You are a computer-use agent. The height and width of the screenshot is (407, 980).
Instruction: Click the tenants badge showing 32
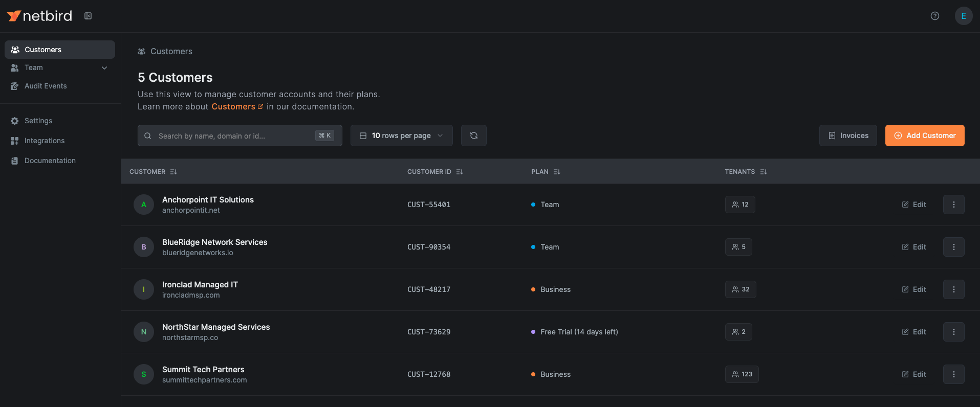pyautogui.click(x=741, y=289)
